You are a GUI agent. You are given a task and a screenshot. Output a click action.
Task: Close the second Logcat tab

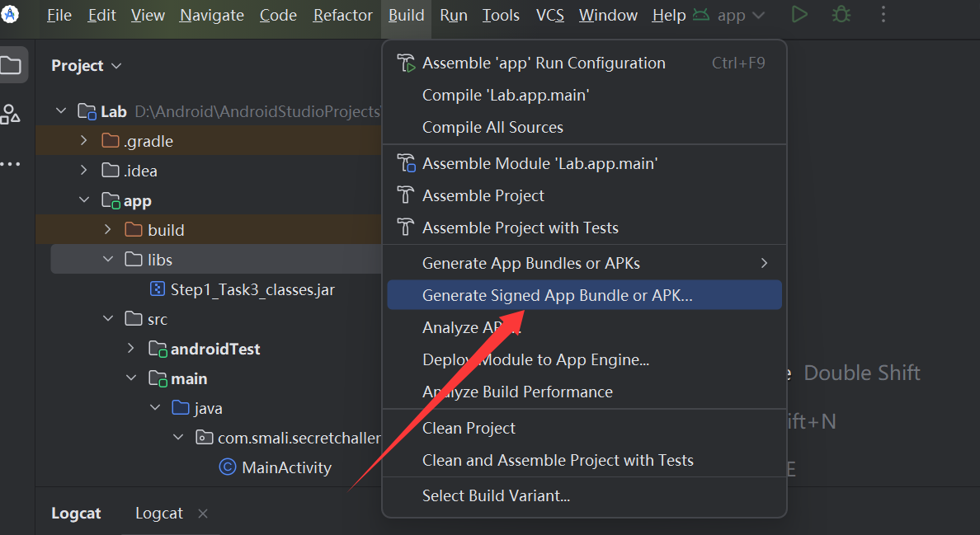pyautogui.click(x=203, y=514)
